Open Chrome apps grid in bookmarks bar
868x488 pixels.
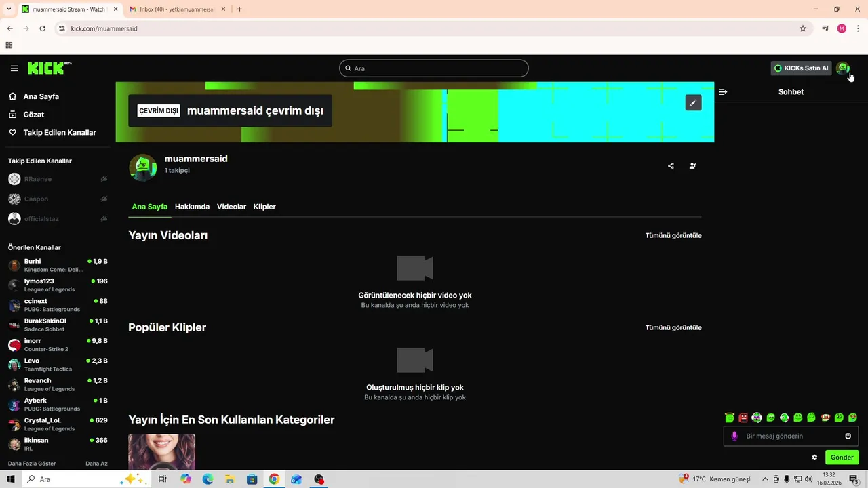[x=9, y=45]
